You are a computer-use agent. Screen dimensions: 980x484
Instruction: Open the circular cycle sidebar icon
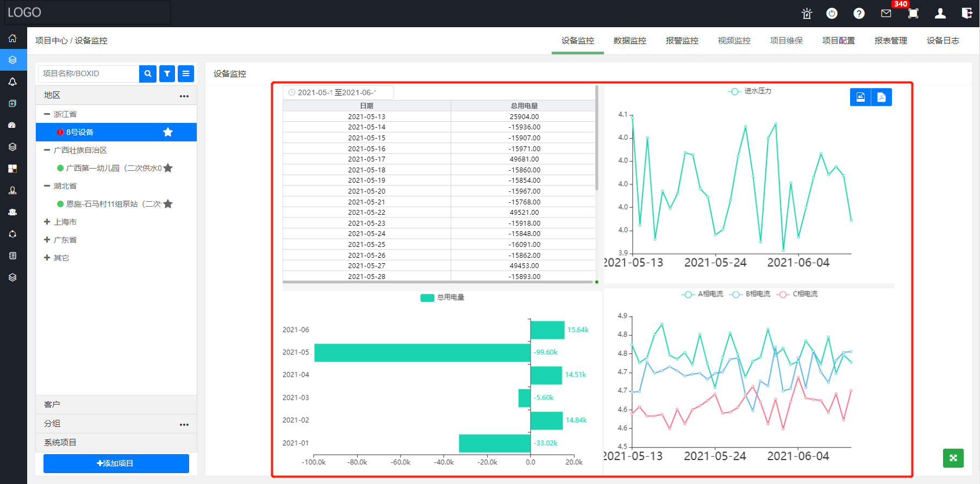click(13, 234)
